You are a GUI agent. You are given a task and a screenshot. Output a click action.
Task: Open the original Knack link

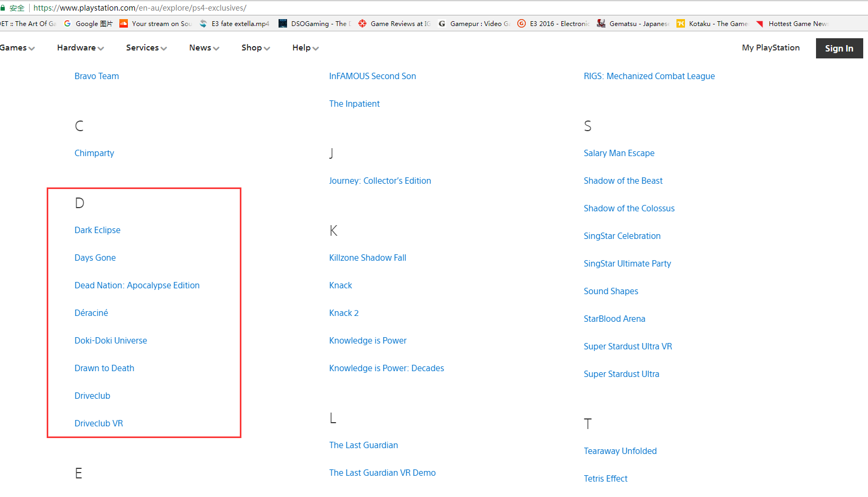341,285
